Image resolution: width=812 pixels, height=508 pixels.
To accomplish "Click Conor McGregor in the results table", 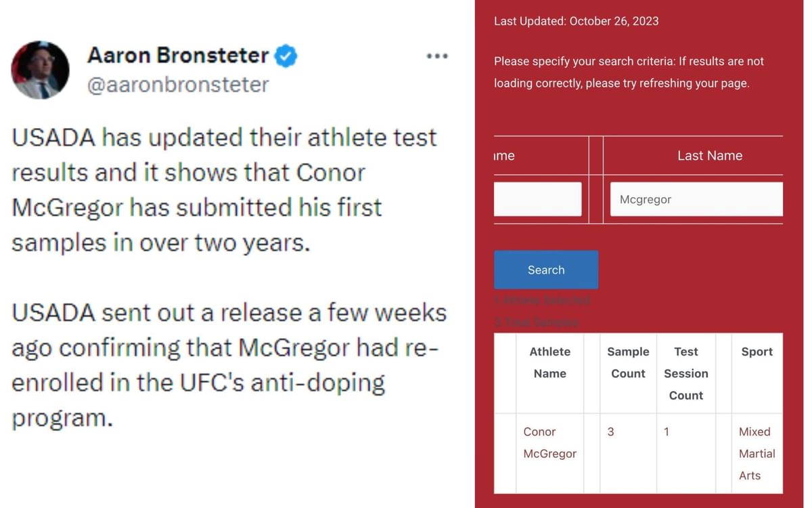I will (x=549, y=442).
